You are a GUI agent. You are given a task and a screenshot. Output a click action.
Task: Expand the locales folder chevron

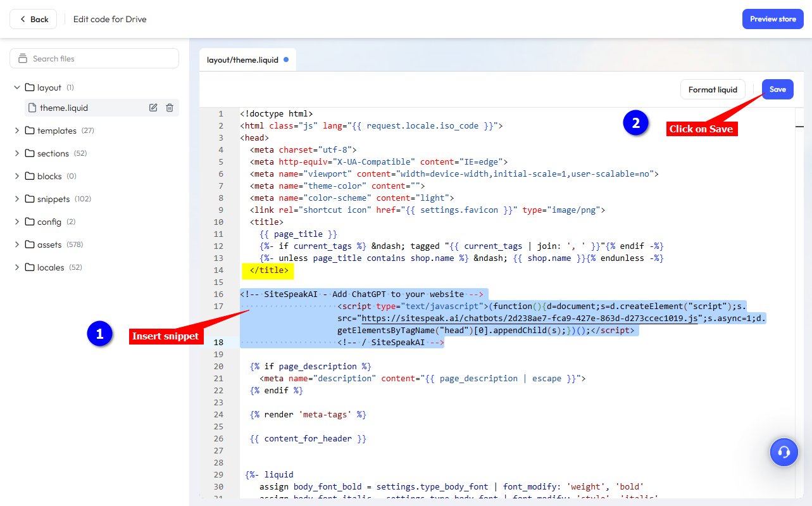click(17, 267)
